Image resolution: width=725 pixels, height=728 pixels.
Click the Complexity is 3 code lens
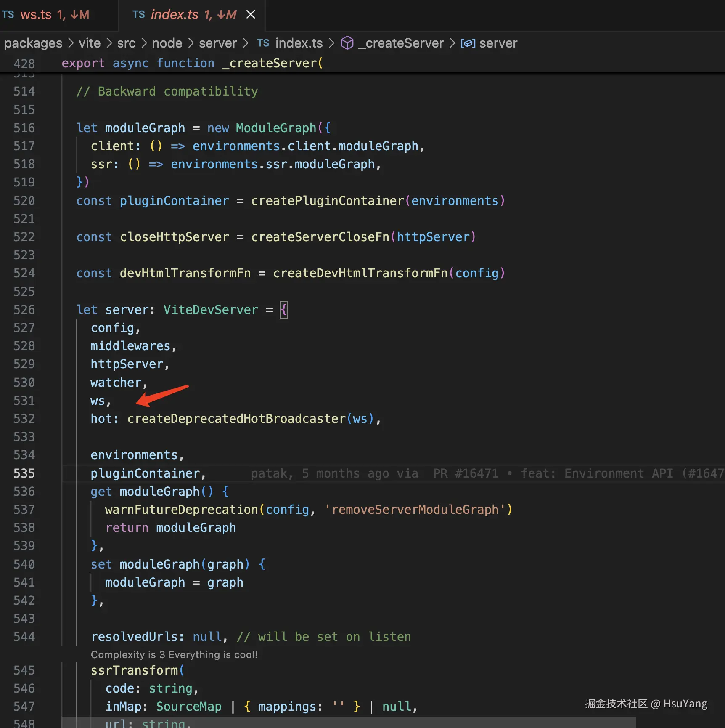(x=174, y=655)
